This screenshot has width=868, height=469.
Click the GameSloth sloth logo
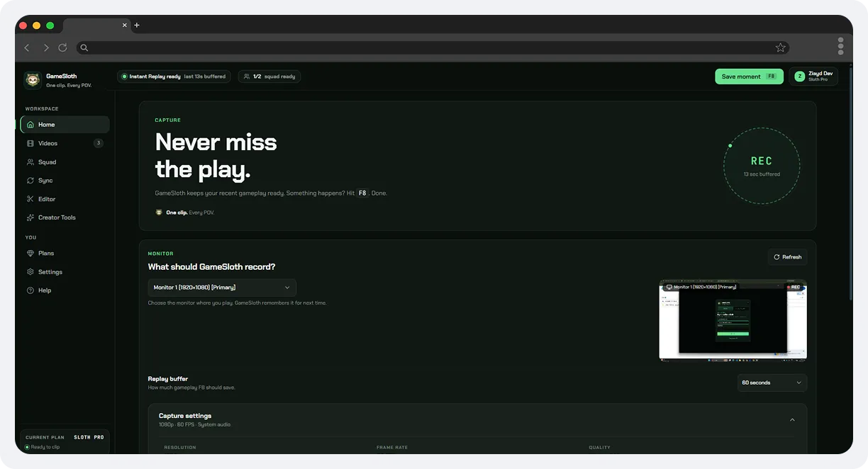[x=33, y=79]
